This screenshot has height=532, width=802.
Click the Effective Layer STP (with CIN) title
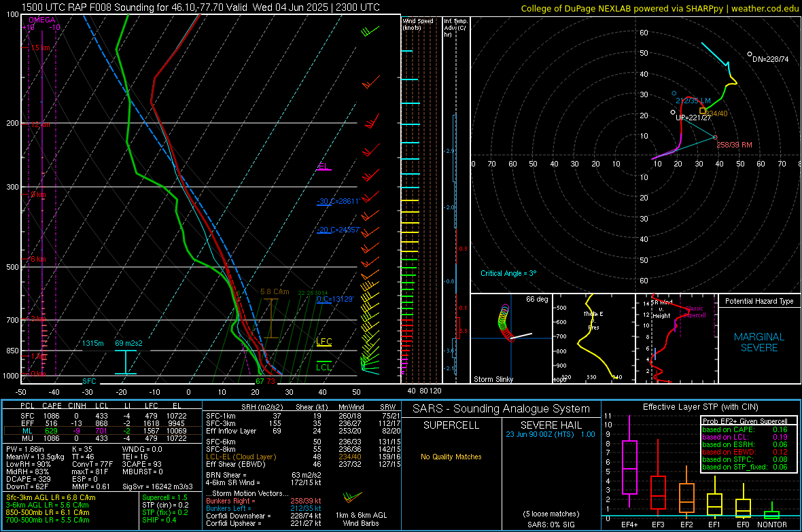pyautogui.click(x=700, y=407)
